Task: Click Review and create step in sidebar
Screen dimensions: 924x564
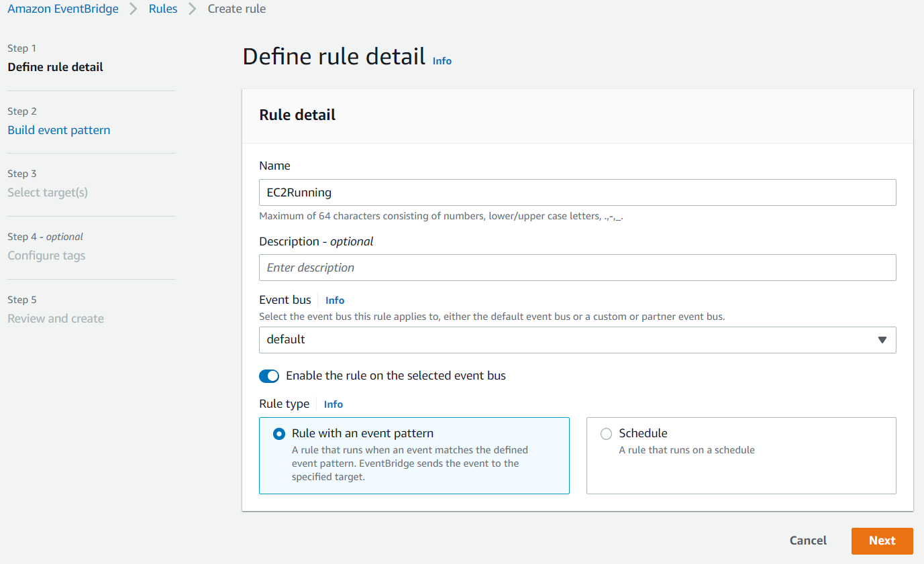Action: coord(56,319)
